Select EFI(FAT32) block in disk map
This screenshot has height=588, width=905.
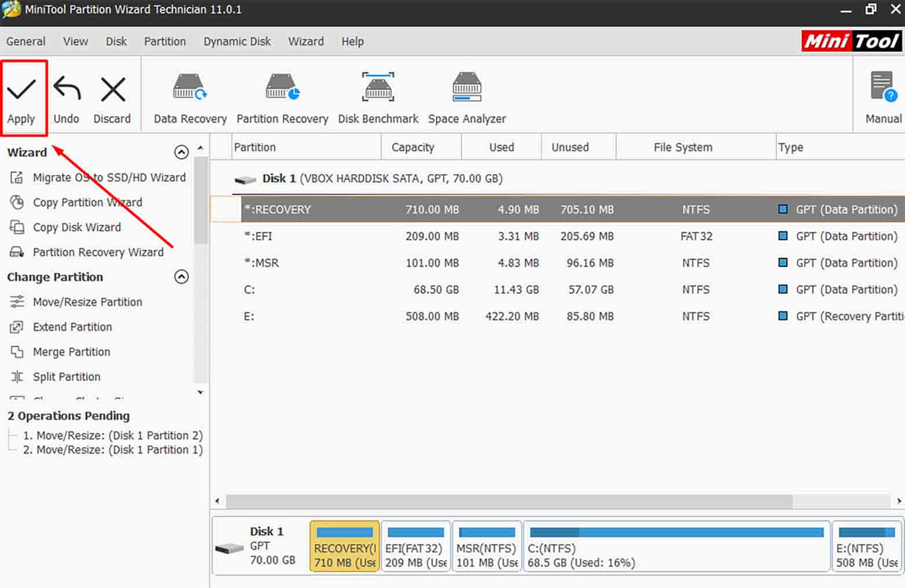tap(415, 547)
